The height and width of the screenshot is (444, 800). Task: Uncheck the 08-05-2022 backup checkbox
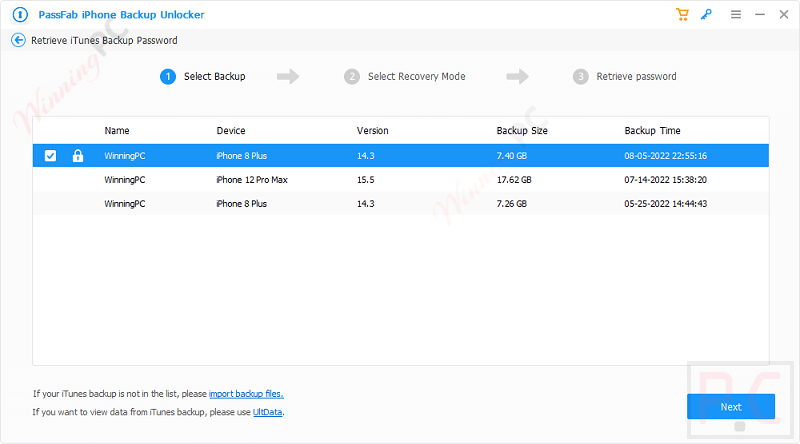click(x=50, y=156)
